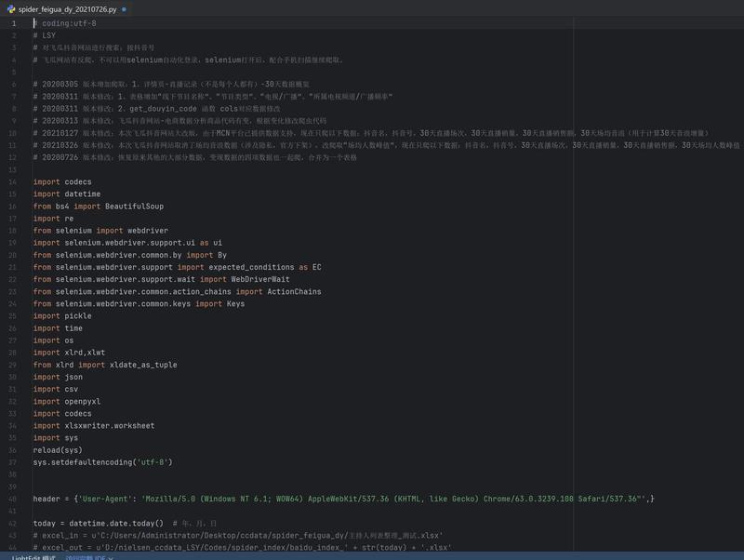Viewport: 744px width, 560px height.
Task: Click the '# 20210326' changelog comment
Action: point(387,145)
